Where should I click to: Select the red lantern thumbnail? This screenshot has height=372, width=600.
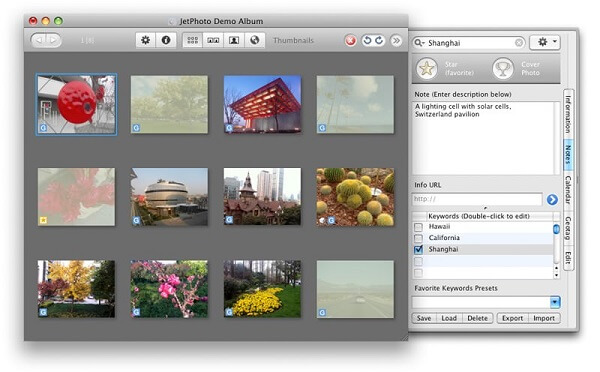click(x=77, y=104)
